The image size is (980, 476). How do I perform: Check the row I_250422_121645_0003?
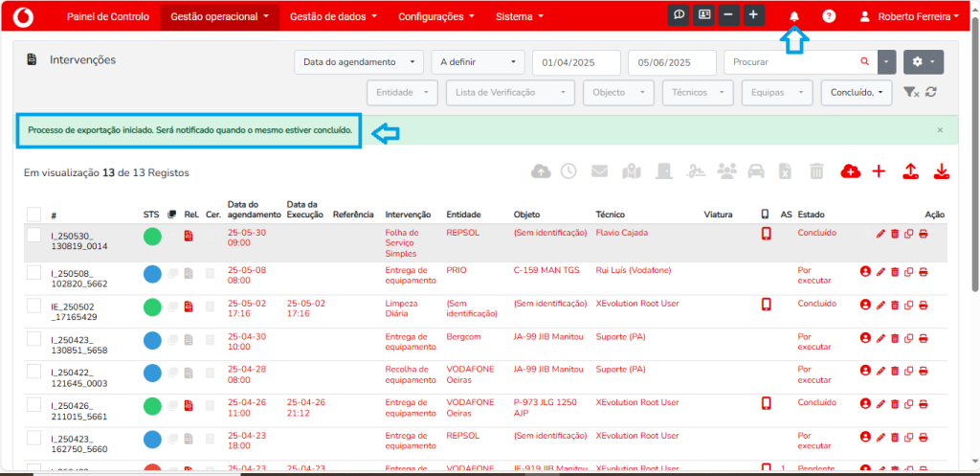point(33,373)
